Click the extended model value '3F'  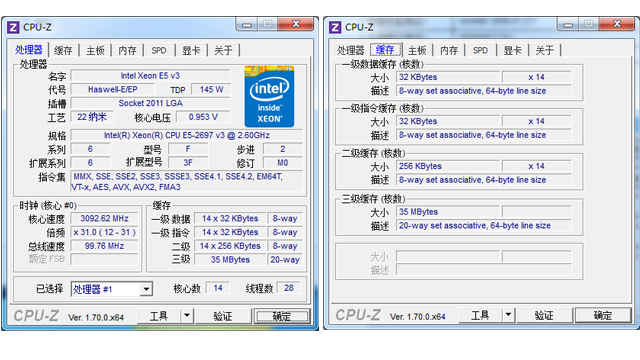point(188,162)
